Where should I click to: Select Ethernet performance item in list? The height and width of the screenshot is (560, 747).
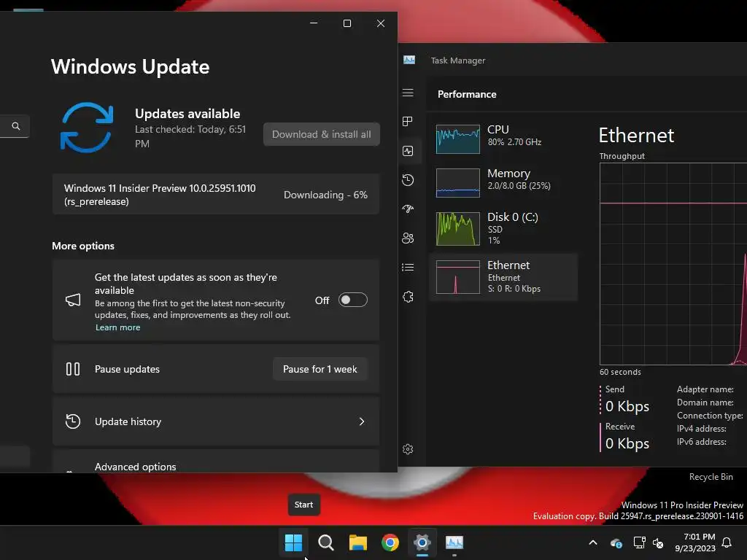[x=503, y=277]
